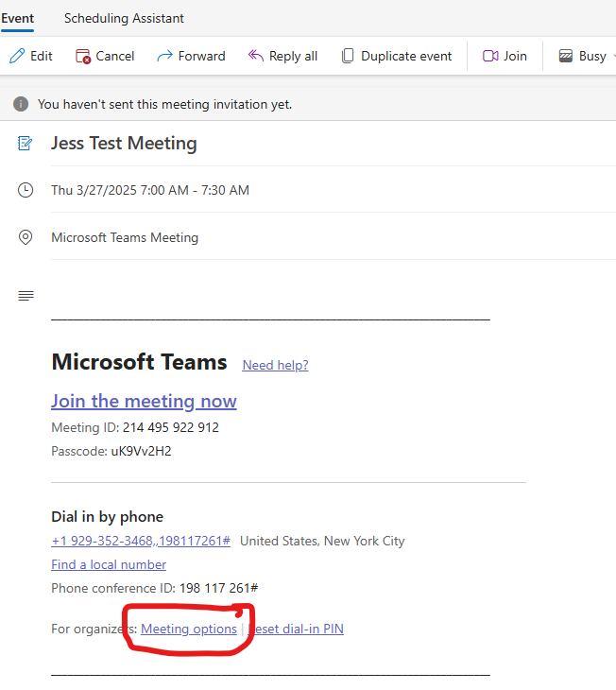Click the location pin icon
This screenshot has width=616, height=690.
[x=26, y=237]
